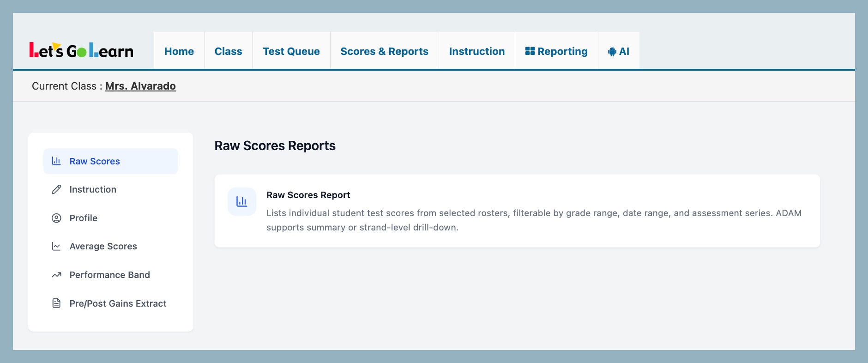
Task: Go to the Home tab
Action: (x=179, y=51)
